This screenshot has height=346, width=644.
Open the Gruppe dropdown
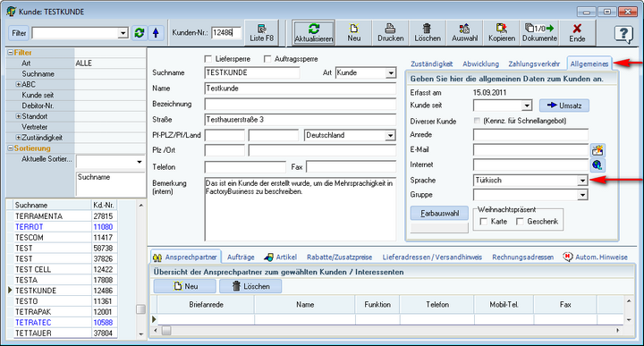pyautogui.click(x=582, y=195)
